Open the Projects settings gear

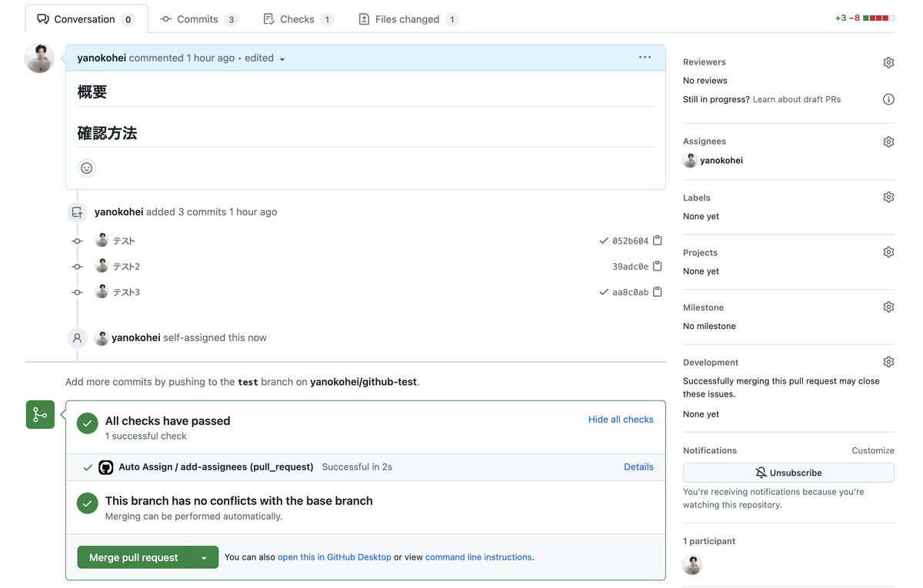pyautogui.click(x=888, y=251)
